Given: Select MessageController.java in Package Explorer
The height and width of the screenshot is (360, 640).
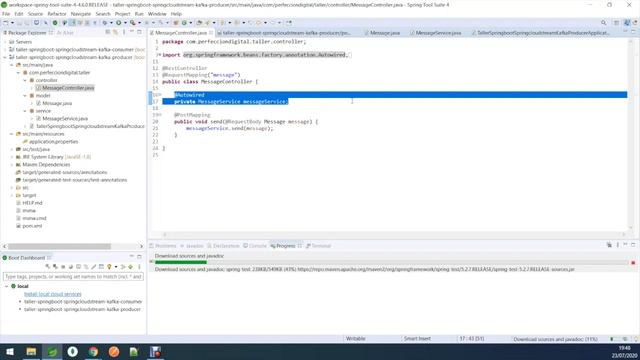Looking at the screenshot, I should 68,88.
